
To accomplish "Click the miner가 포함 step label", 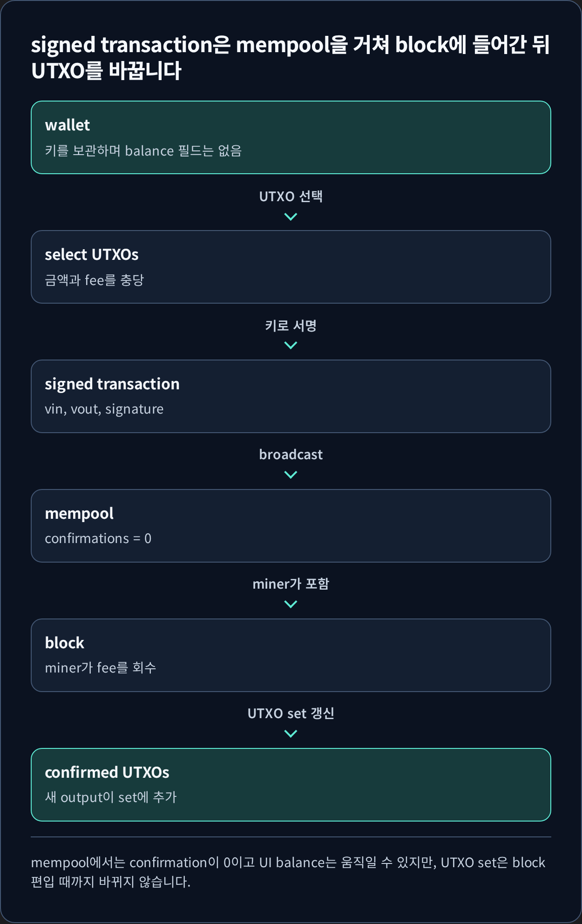I will tap(291, 584).
